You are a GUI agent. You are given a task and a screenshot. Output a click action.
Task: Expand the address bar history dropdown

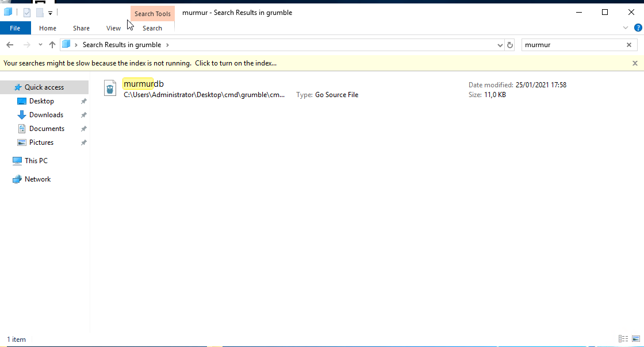[x=500, y=45]
